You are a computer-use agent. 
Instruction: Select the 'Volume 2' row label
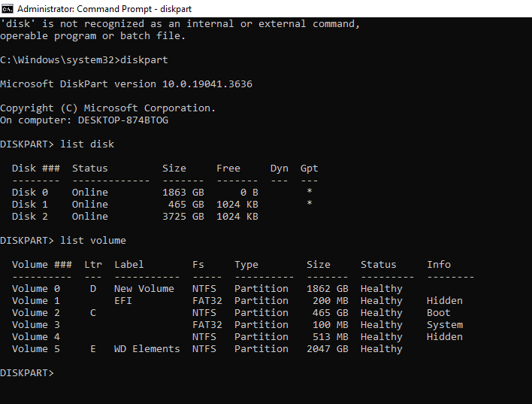tap(36, 313)
